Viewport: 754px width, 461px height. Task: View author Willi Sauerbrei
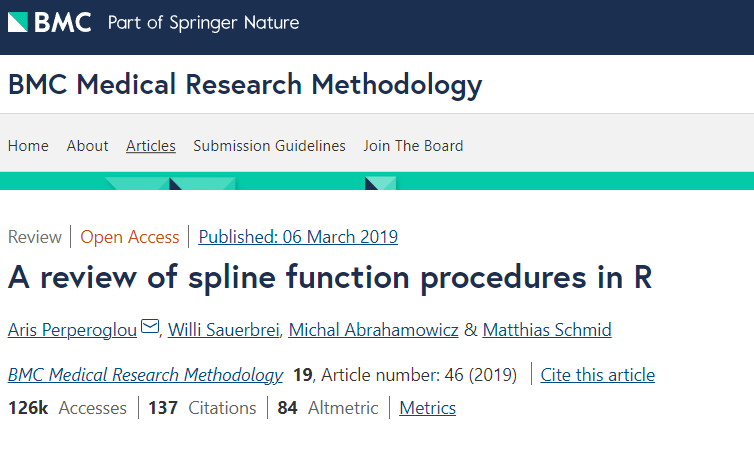[x=224, y=330]
